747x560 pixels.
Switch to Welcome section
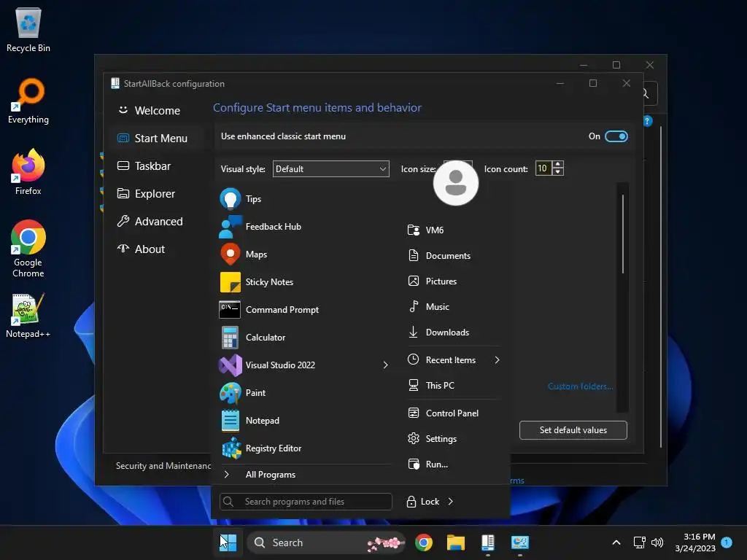[x=158, y=111]
